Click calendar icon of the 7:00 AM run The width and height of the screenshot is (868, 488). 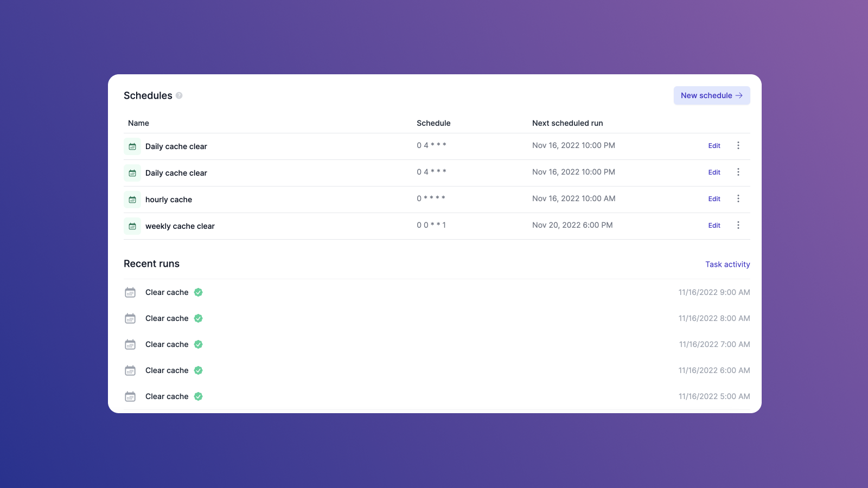click(x=130, y=344)
